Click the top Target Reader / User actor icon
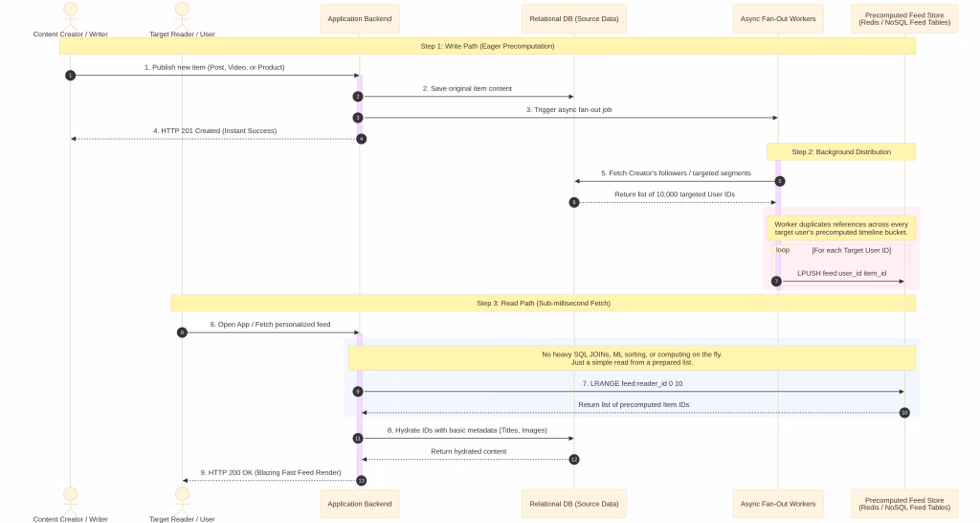 (x=182, y=15)
